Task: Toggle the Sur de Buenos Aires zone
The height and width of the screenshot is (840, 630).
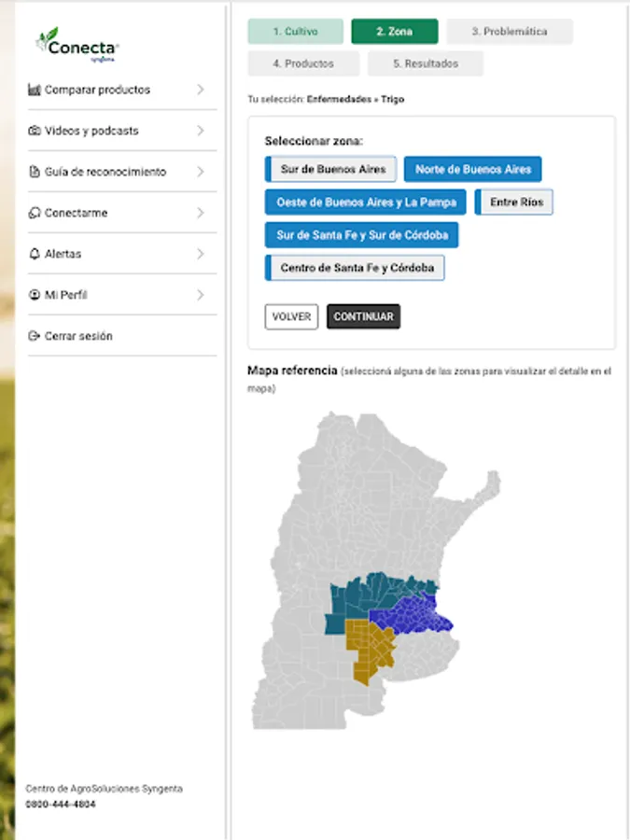Action: click(x=330, y=169)
